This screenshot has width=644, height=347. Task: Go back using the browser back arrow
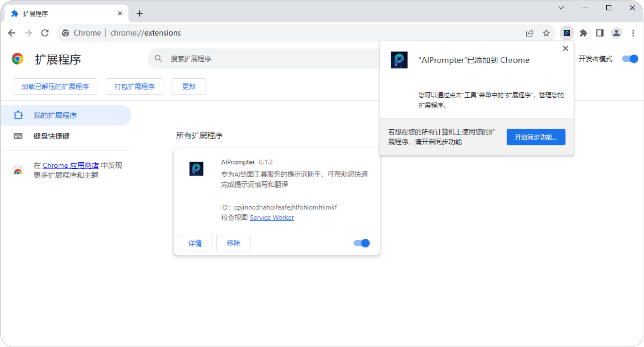12,33
